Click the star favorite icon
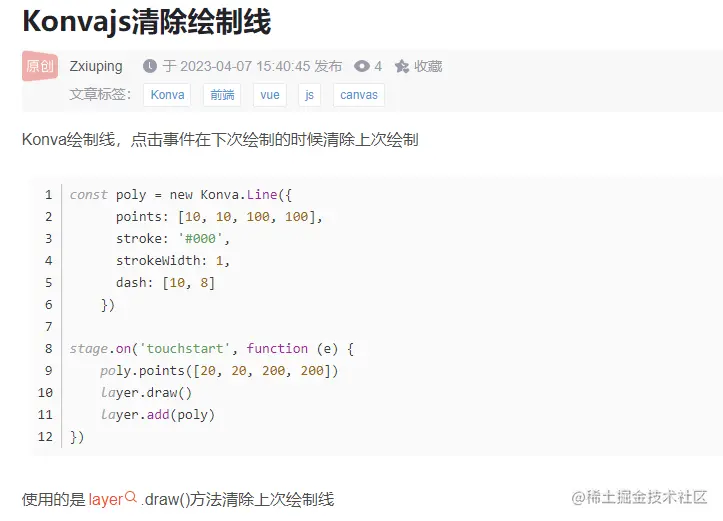This screenshot has width=723, height=521. pyautogui.click(x=401, y=66)
